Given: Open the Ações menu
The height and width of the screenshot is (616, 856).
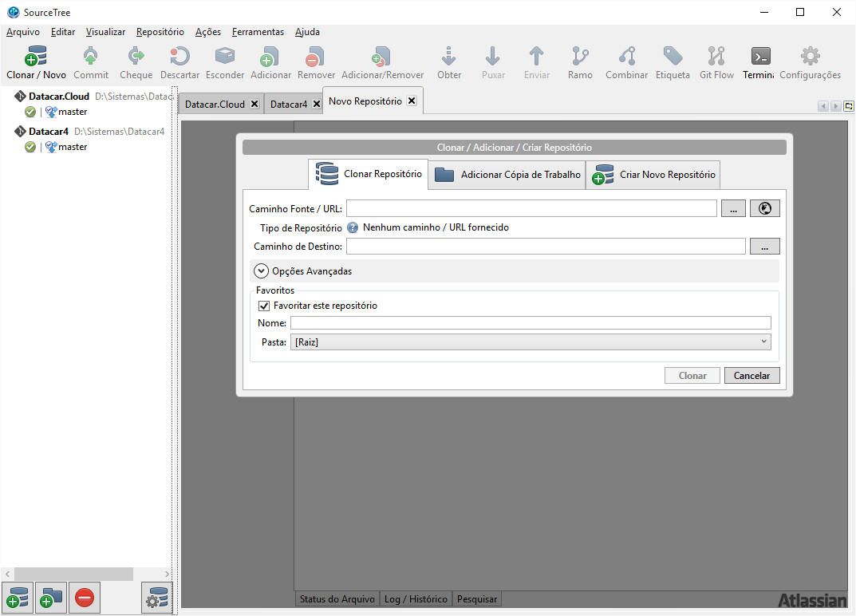Looking at the screenshot, I should [x=208, y=32].
